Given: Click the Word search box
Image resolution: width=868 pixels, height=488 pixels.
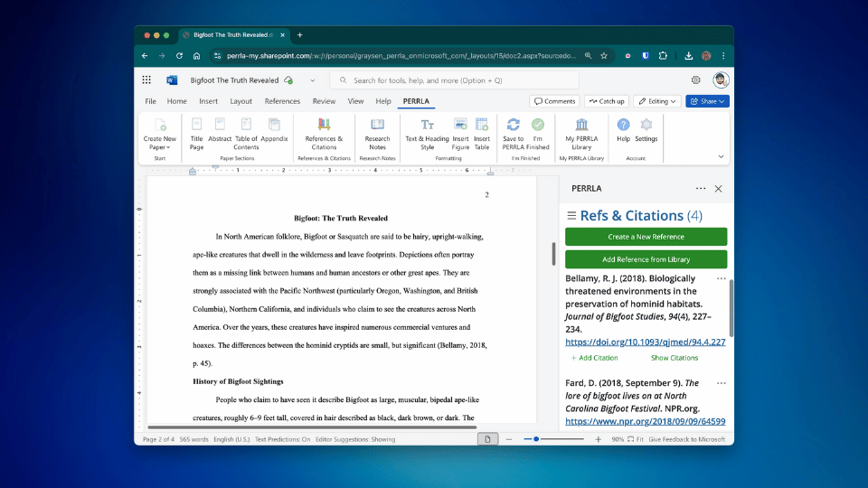Looking at the screenshot, I should click(454, 80).
